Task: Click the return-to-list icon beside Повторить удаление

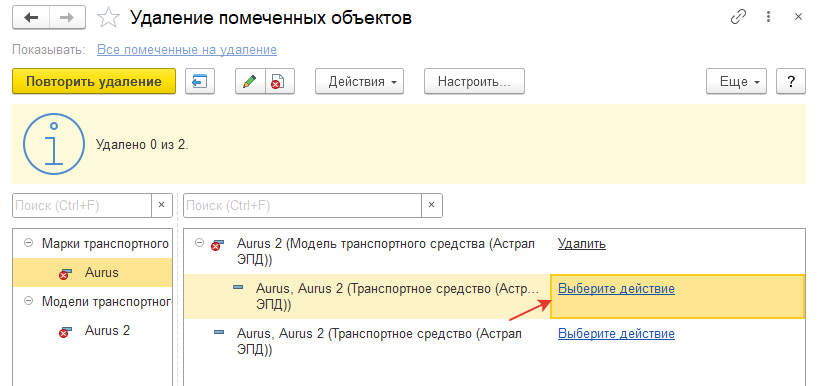Action: (x=200, y=81)
